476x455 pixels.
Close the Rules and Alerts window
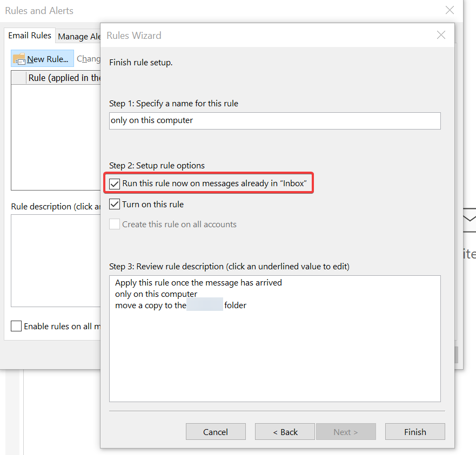tap(450, 10)
